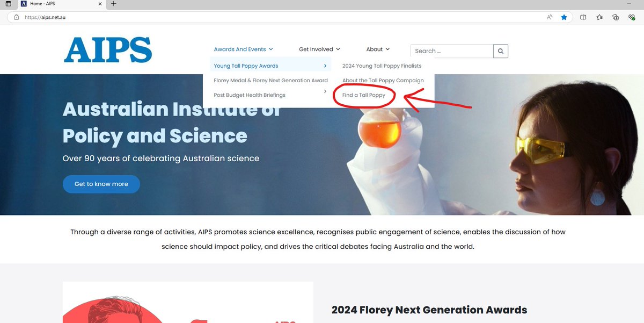
Task: Click the Florey portrait thumbnail image
Action: coord(188,302)
